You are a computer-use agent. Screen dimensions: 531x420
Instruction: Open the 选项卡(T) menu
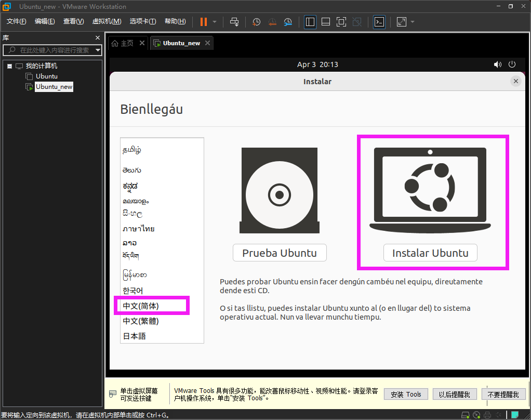click(x=143, y=21)
